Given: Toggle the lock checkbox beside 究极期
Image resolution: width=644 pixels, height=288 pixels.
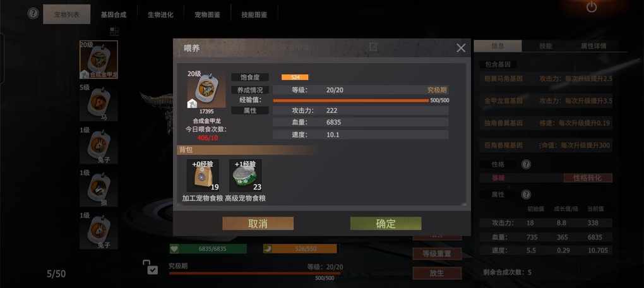Looking at the screenshot, I should [x=150, y=267].
